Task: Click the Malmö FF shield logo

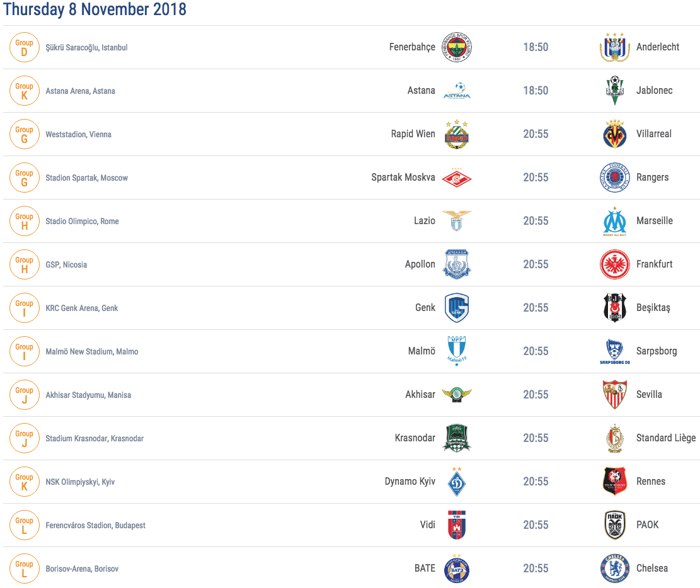Action: 457,351
